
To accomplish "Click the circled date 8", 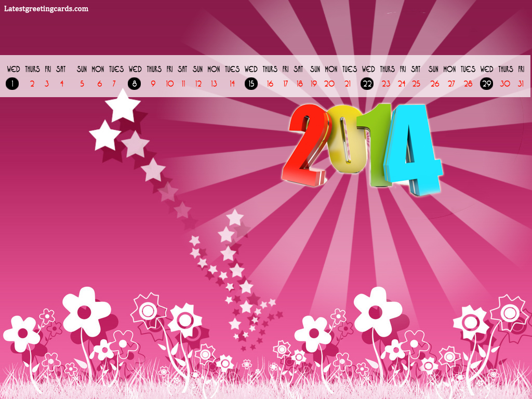I will coord(135,84).
